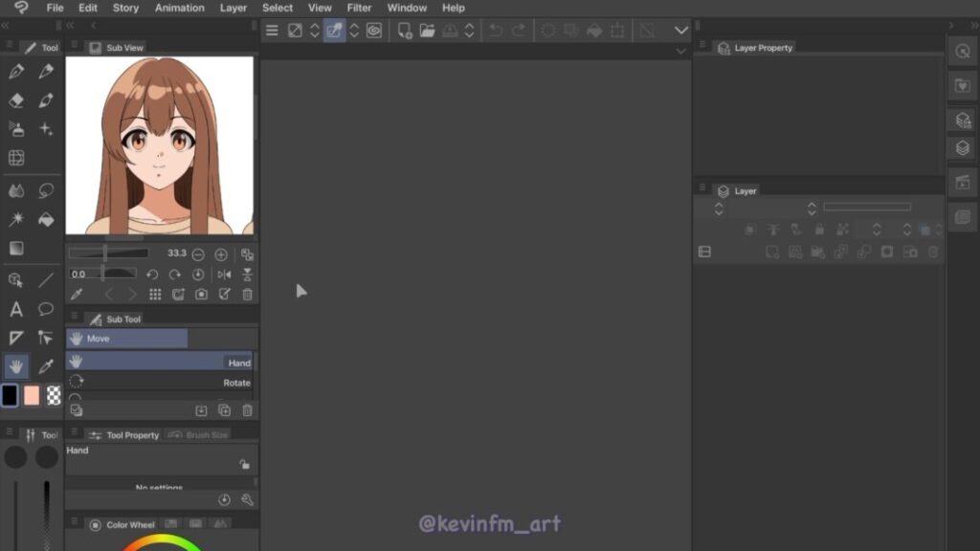Select the Gradient tool
The height and width of the screenshot is (551, 980).
(x=16, y=249)
